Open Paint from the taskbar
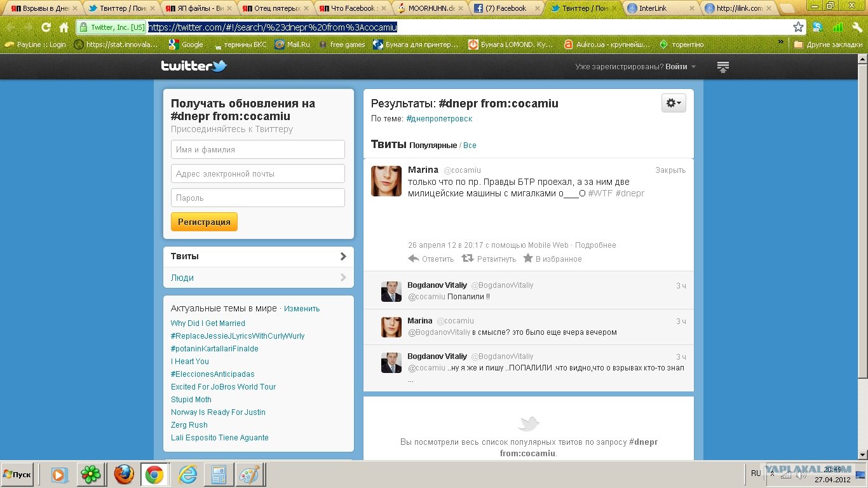This screenshot has width=868, height=488. (250, 475)
